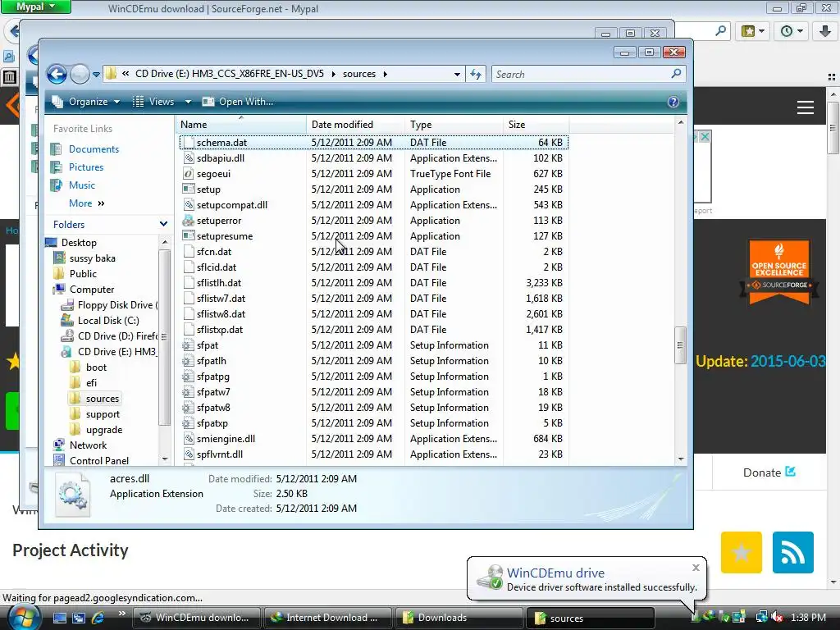Select sussy baka user folder
The image size is (840, 630).
(x=92, y=258)
